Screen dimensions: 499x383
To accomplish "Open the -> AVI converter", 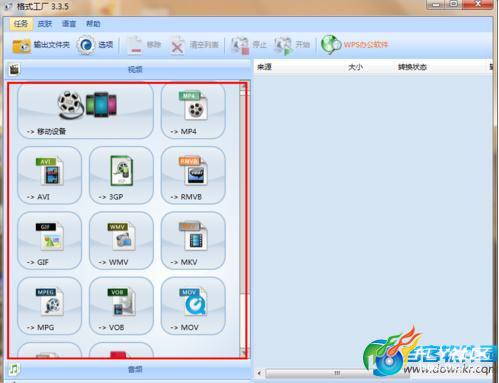I will point(49,175).
